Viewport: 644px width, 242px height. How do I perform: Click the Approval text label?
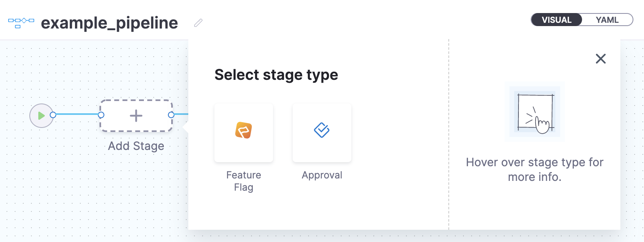pos(322,175)
